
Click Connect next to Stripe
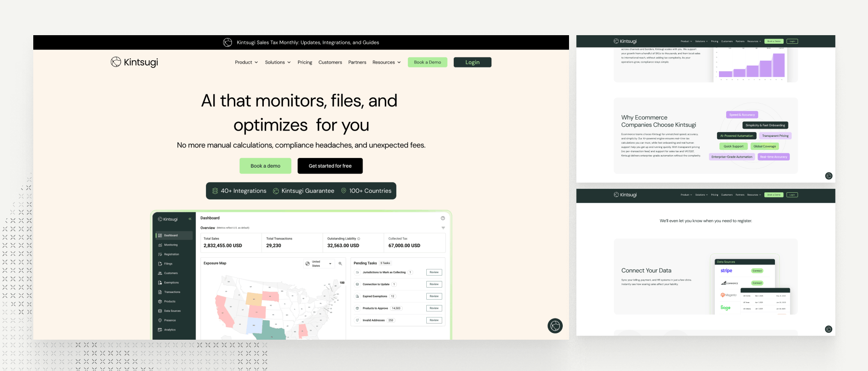pos(758,271)
